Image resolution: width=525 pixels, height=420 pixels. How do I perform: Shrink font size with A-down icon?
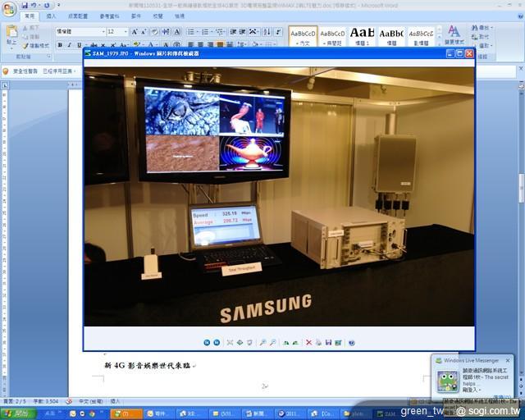click(x=144, y=32)
